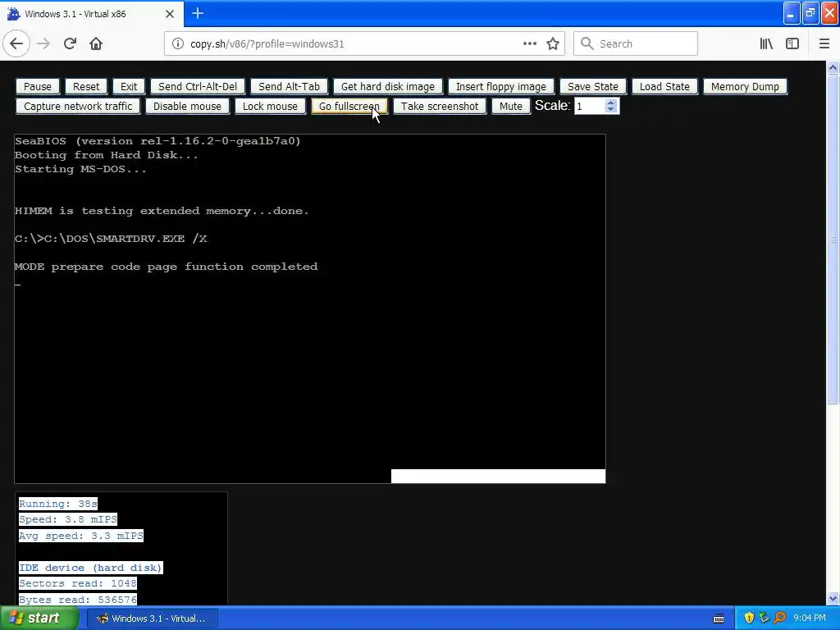840x630 pixels.
Task: Pause the emulator
Action: pos(38,87)
